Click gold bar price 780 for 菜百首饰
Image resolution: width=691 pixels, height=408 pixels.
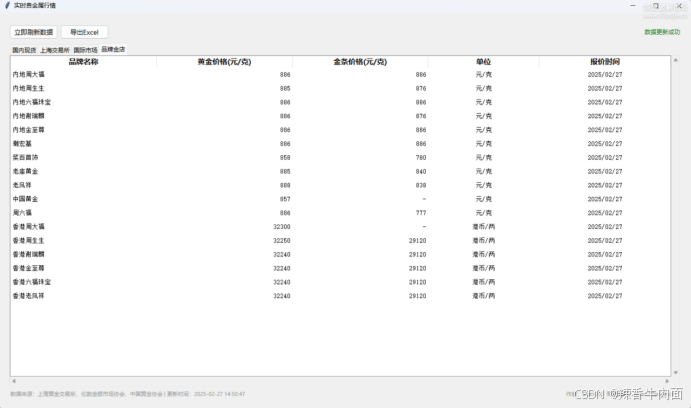click(421, 157)
